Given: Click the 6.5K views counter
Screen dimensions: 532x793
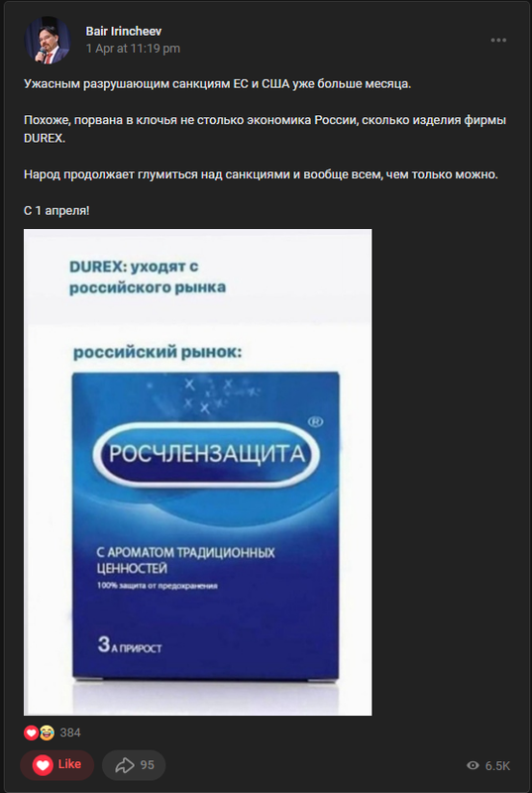Looking at the screenshot, I should click(497, 765).
